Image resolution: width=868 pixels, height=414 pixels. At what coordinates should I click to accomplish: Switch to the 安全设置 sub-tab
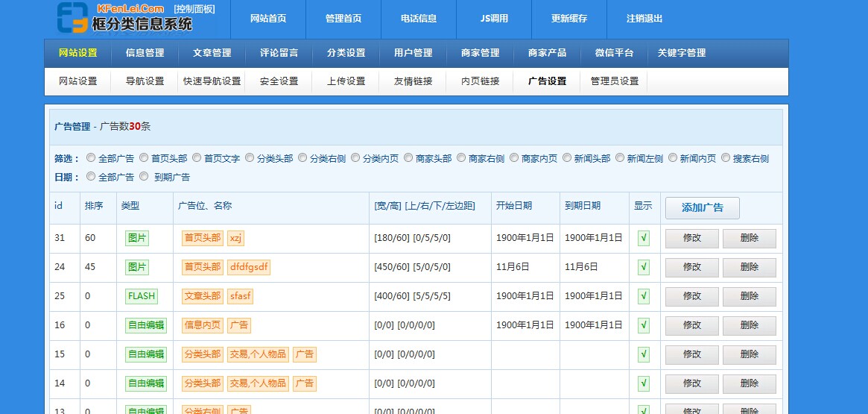pos(279,81)
